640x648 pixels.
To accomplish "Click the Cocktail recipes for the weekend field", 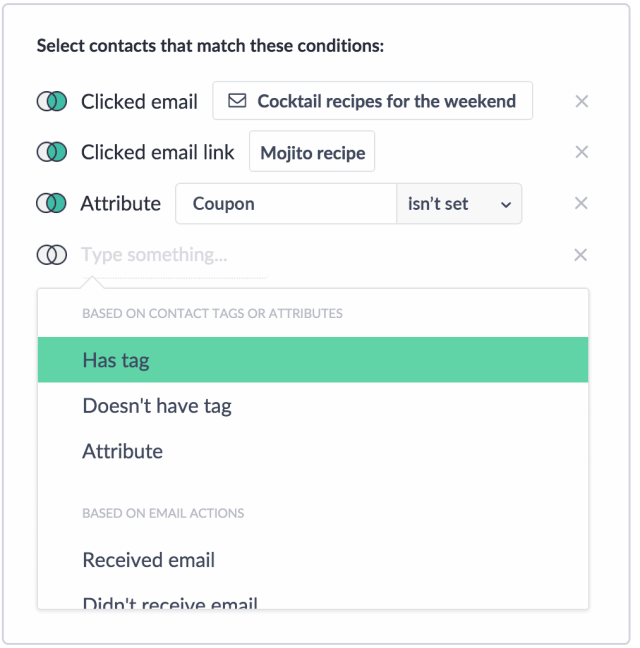I will pos(373,101).
